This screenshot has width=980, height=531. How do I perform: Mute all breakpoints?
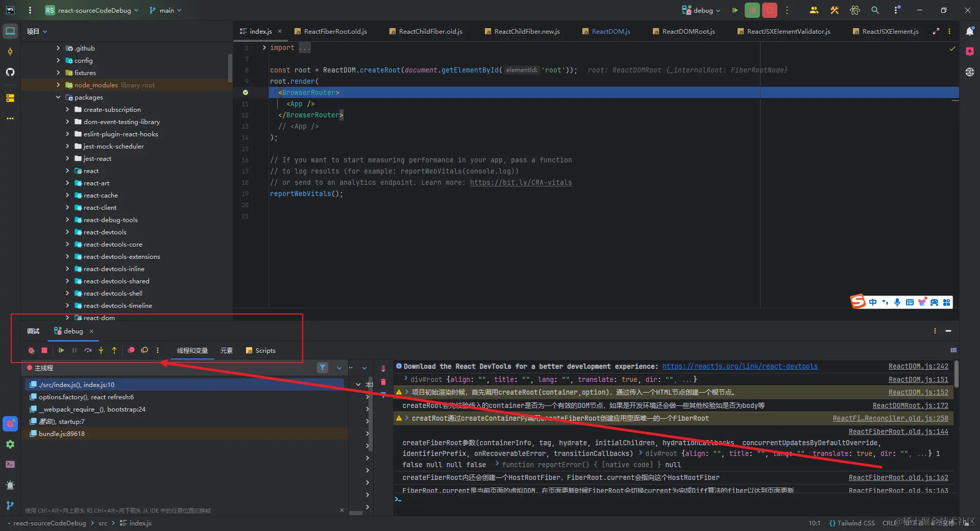coord(144,350)
